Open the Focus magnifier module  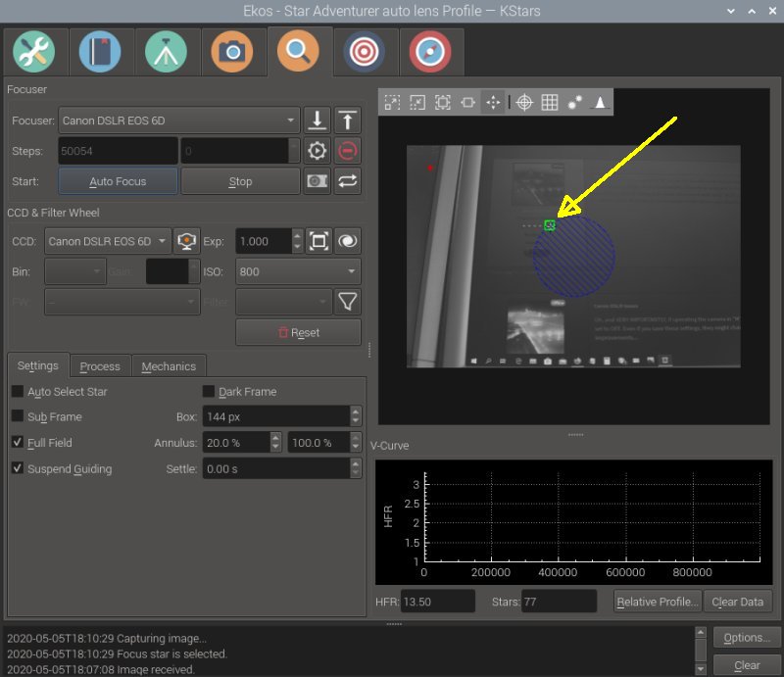tap(298, 51)
